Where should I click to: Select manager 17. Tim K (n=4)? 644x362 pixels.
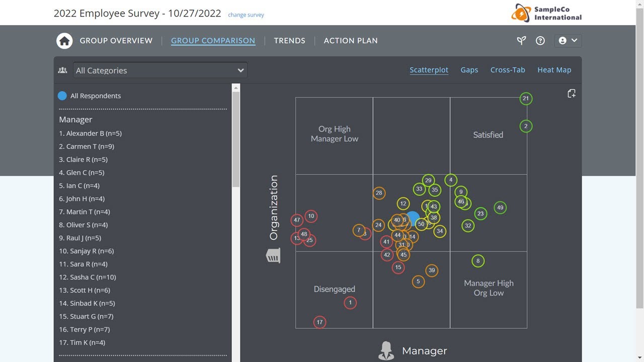[x=82, y=342]
